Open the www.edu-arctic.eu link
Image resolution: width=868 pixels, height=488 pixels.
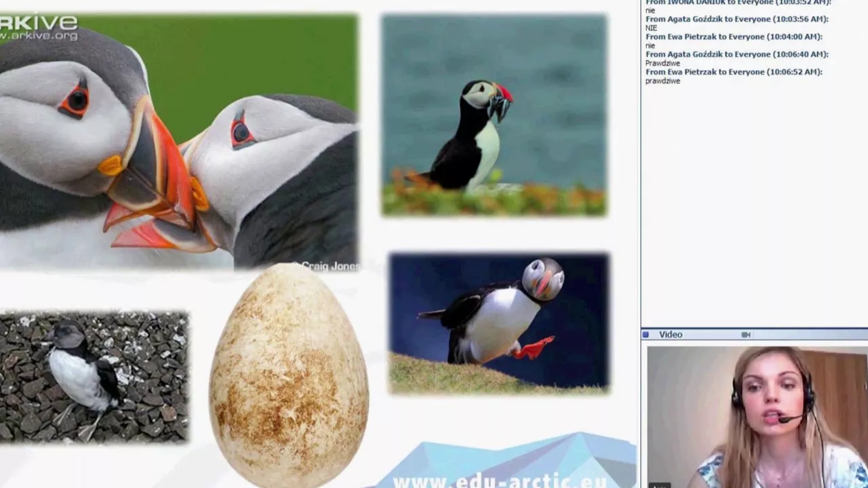(500, 481)
